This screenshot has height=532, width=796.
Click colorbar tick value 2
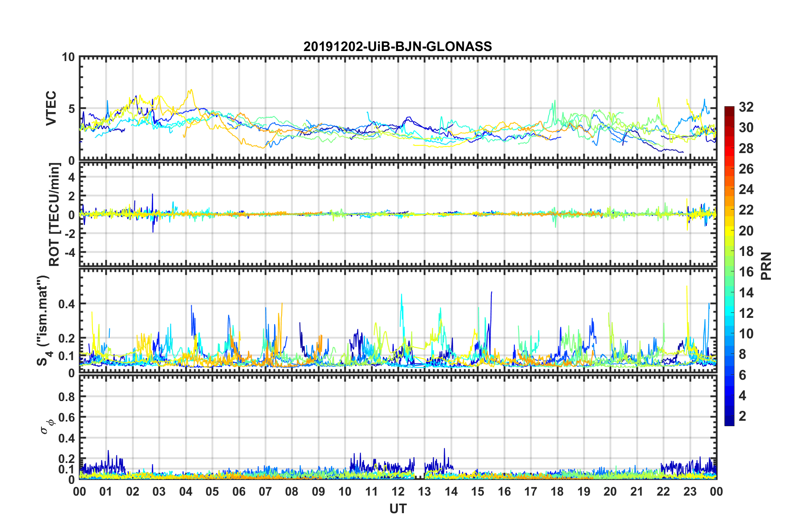tap(742, 416)
